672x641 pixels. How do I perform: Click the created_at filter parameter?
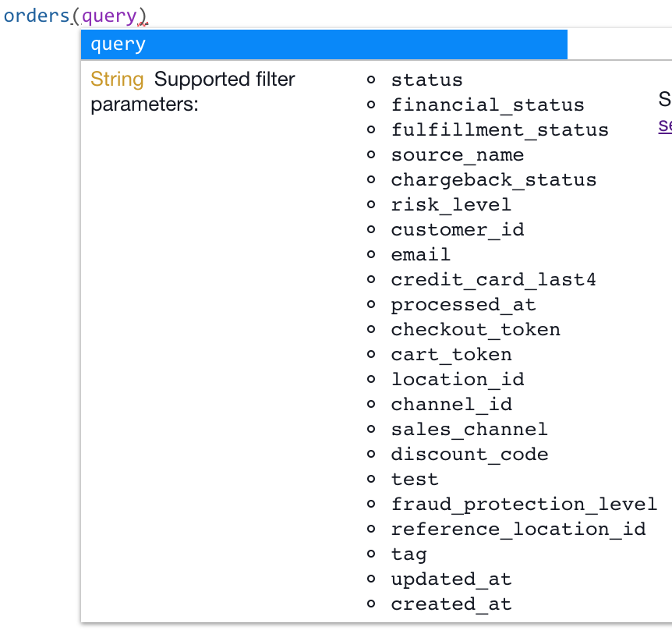tap(451, 604)
